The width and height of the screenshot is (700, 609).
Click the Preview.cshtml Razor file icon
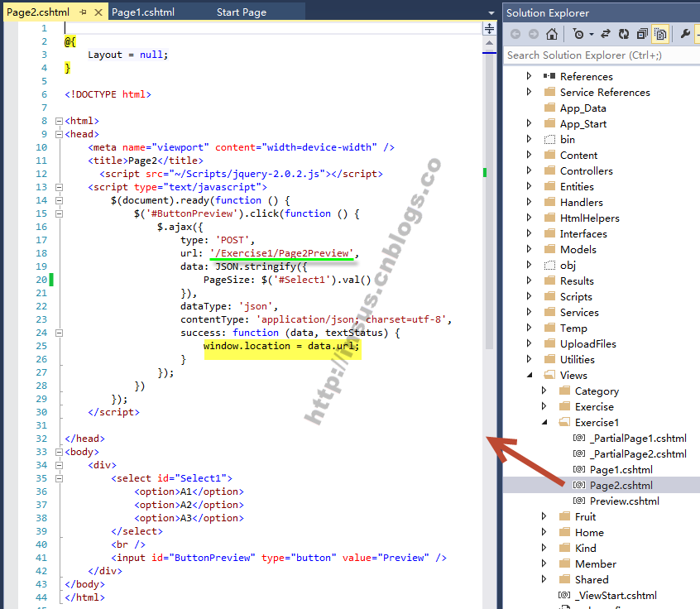[579, 501]
